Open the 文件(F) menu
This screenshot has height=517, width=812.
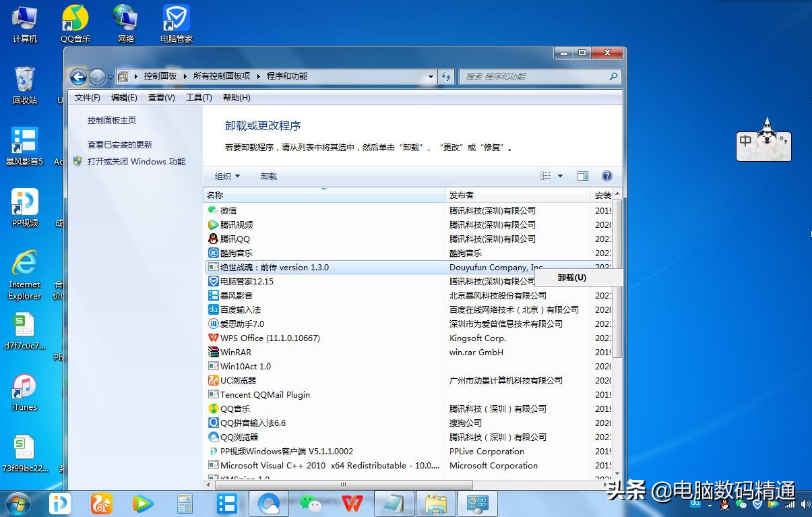[88, 98]
